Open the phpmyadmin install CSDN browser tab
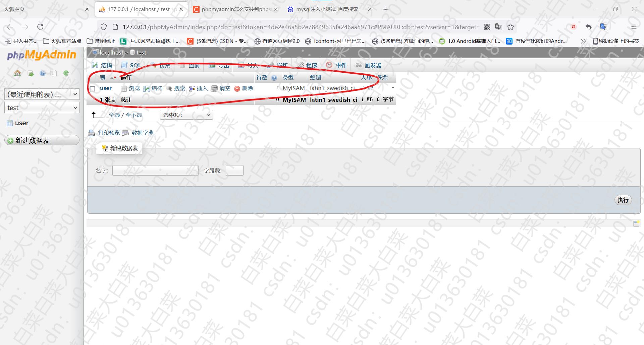 pos(235,9)
